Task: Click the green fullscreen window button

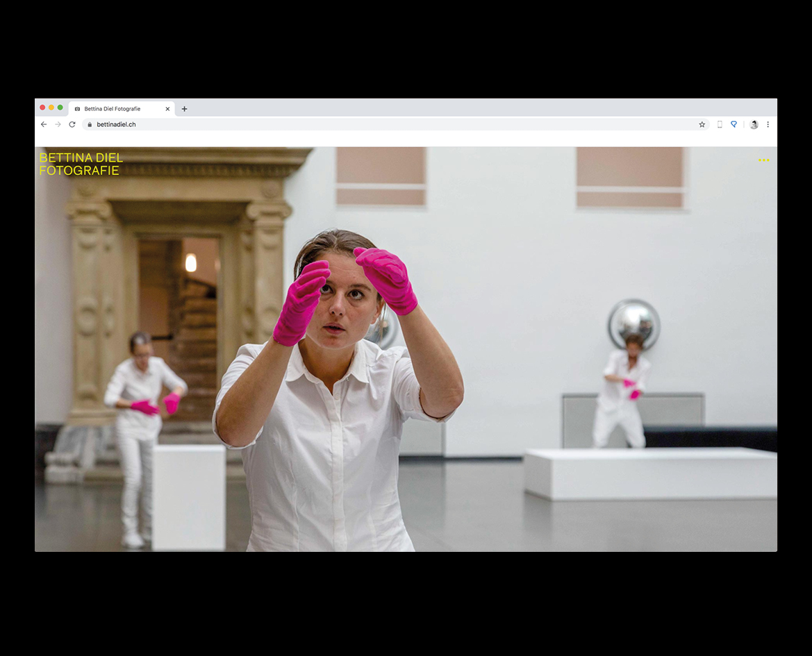Action: (x=60, y=108)
